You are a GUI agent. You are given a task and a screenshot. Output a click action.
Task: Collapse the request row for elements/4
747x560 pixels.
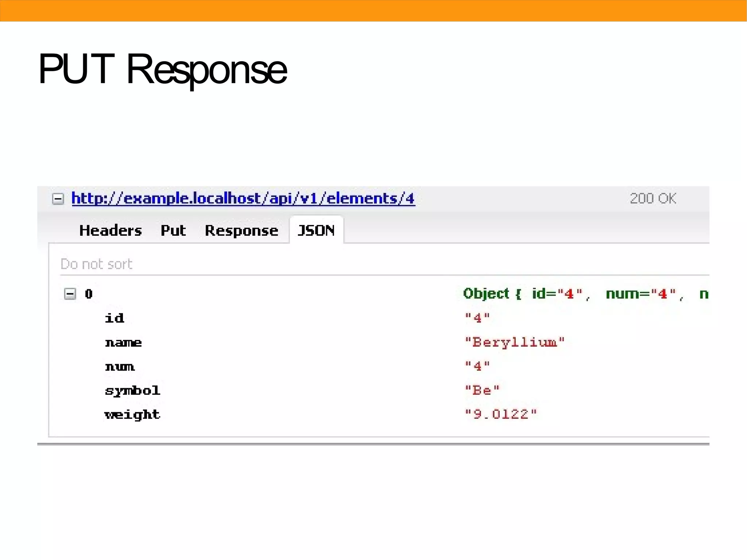click(58, 199)
